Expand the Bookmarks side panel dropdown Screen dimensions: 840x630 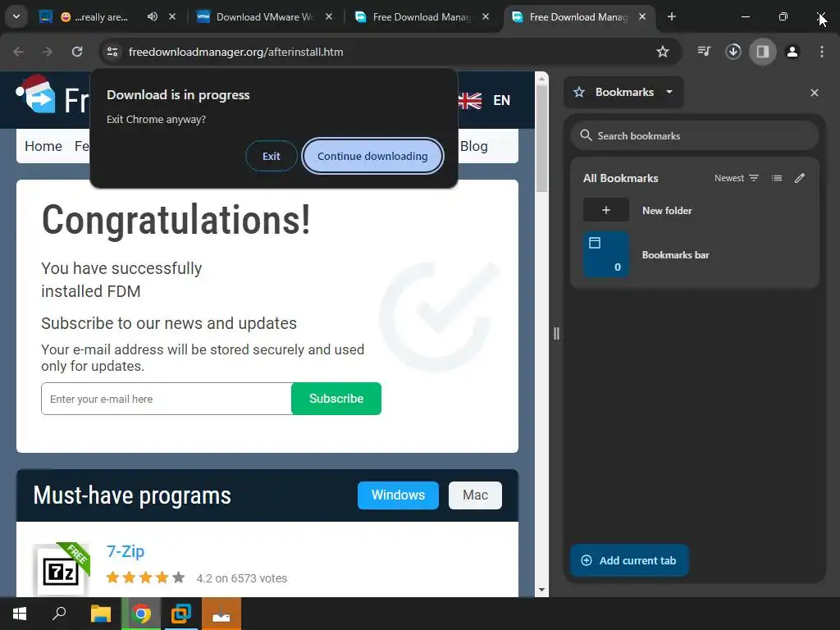624,92
